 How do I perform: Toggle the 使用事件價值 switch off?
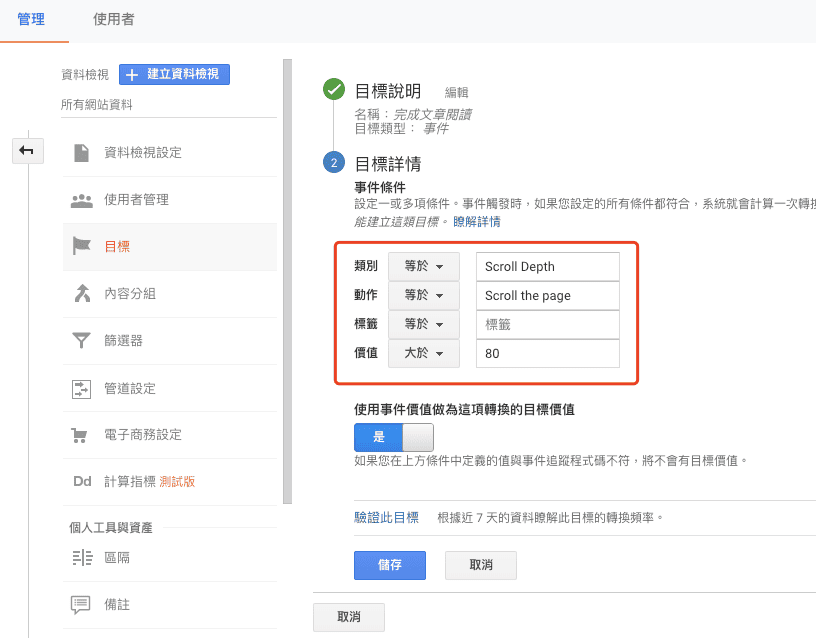(417, 437)
